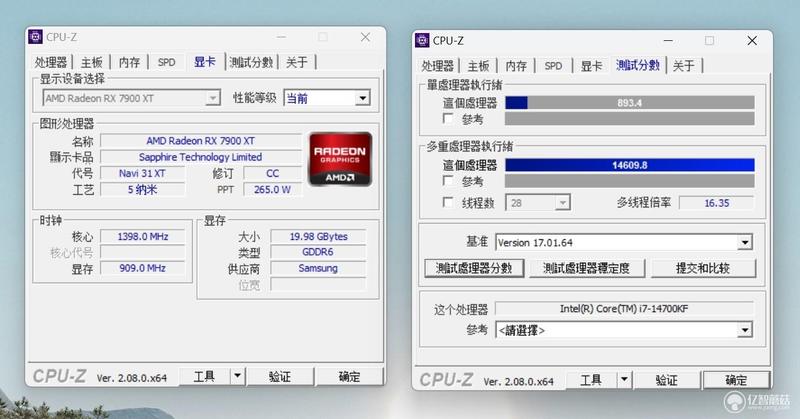The image size is (800, 419).
Task: Click the 核心 clock 1398.0 MHz value
Action: point(142,236)
